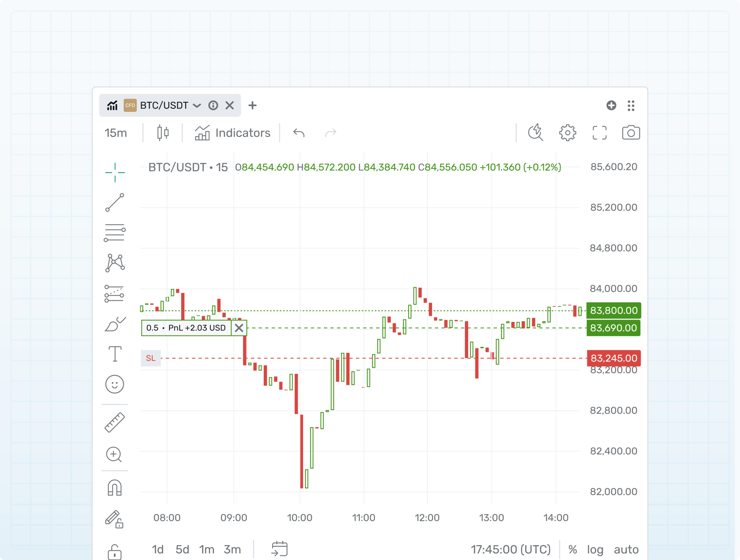
Task: Toggle magnet mode
Action: click(115, 488)
